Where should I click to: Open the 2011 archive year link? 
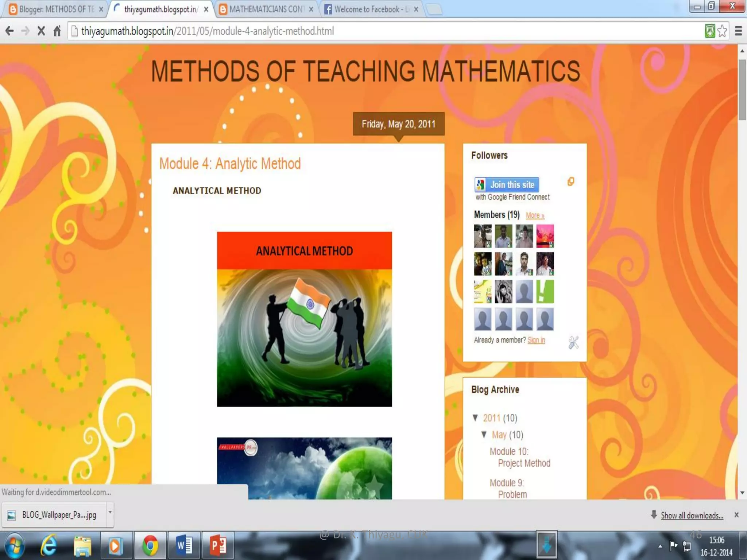491,418
